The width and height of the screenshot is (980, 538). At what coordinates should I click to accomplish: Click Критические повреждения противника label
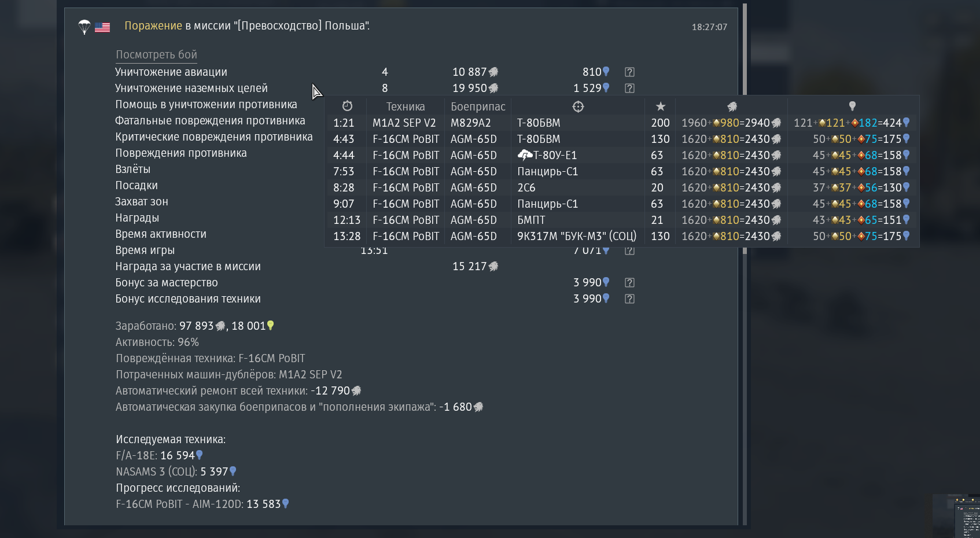(214, 137)
